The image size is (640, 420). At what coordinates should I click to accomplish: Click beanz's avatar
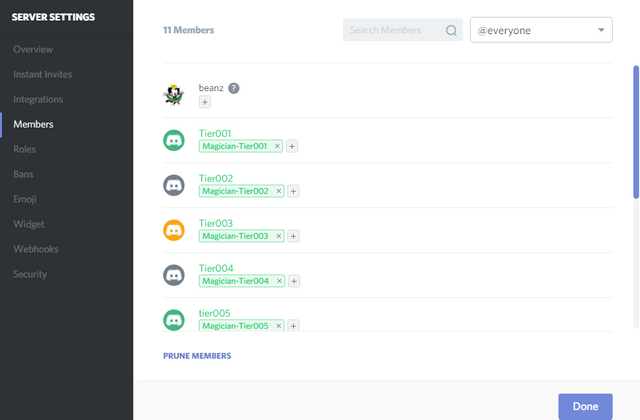[x=174, y=95]
